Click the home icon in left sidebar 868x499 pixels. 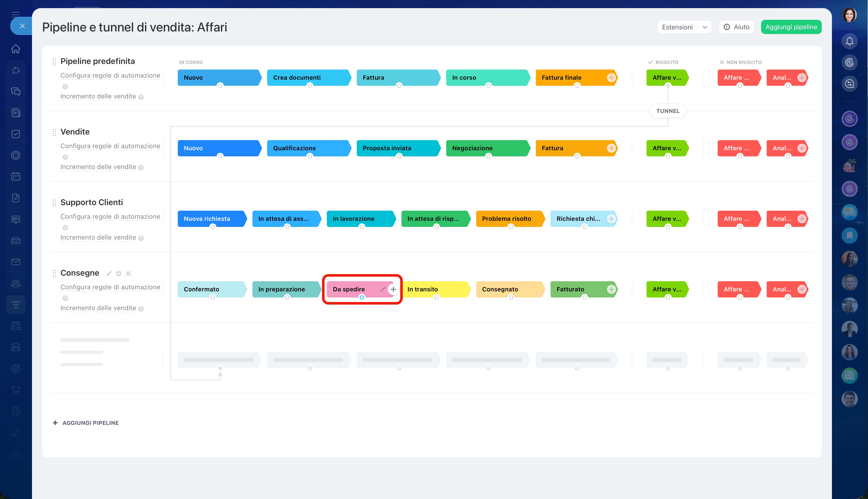[x=16, y=49]
